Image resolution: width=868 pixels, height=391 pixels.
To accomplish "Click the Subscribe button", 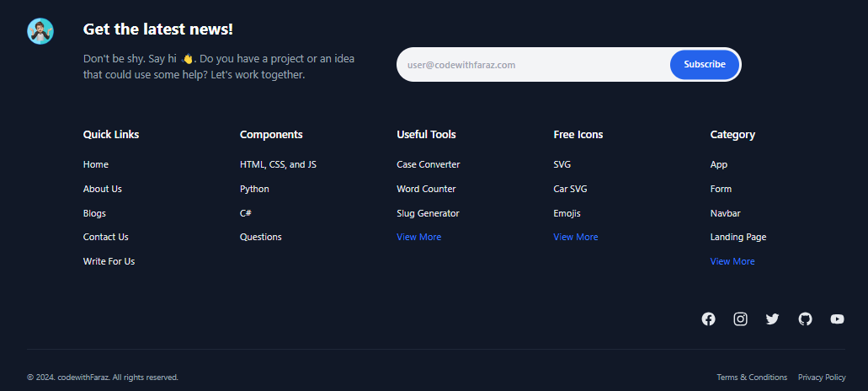I will point(704,64).
